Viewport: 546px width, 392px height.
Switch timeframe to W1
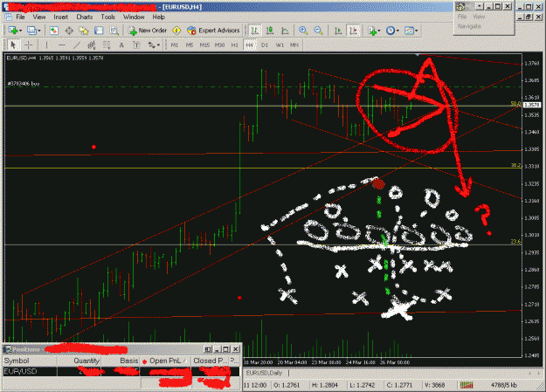(x=280, y=45)
